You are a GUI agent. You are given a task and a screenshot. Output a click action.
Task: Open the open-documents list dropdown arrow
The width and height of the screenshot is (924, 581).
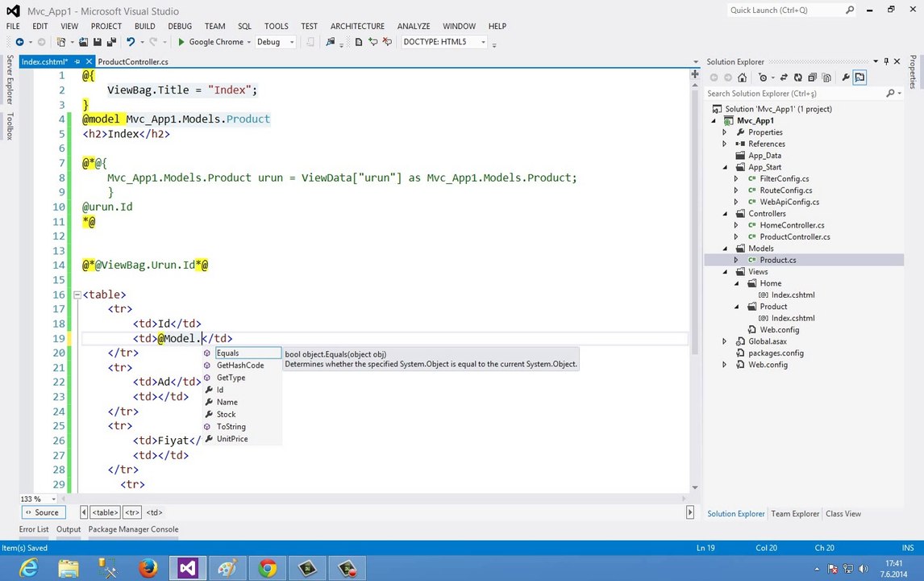pos(695,61)
